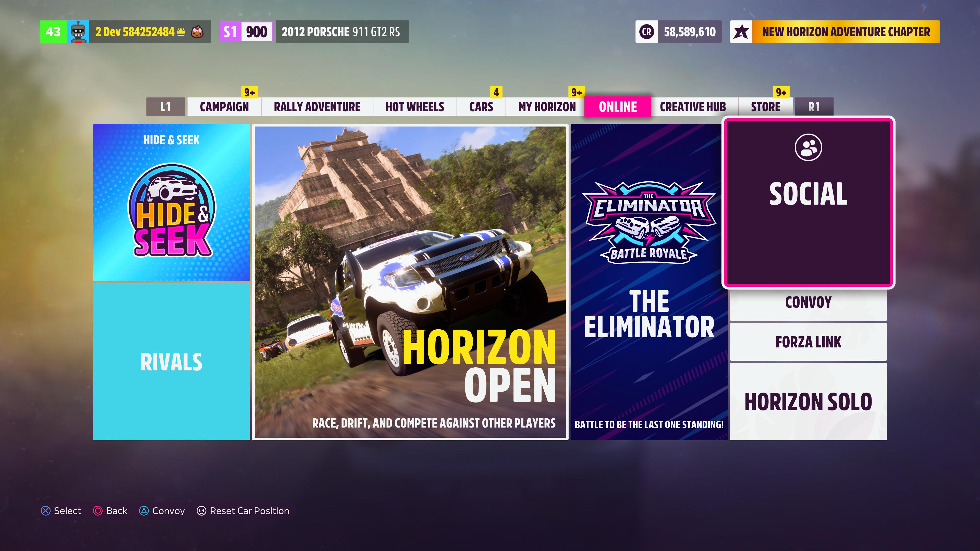Open the Cars tab
This screenshot has width=980, height=551.
pos(481,107)
